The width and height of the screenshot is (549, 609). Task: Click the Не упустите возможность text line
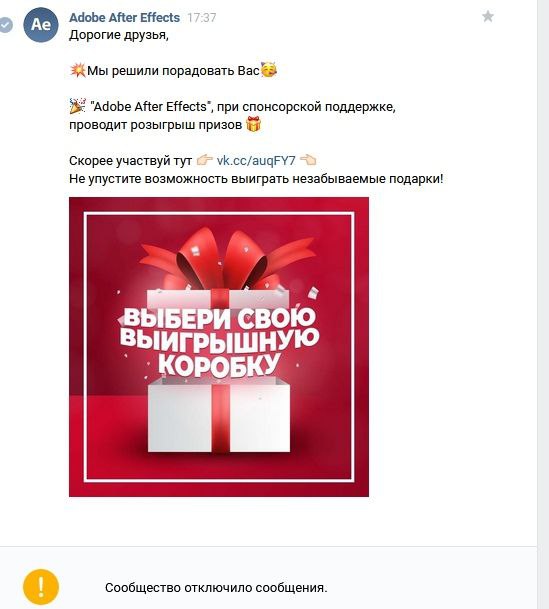(x=256, y=179)
